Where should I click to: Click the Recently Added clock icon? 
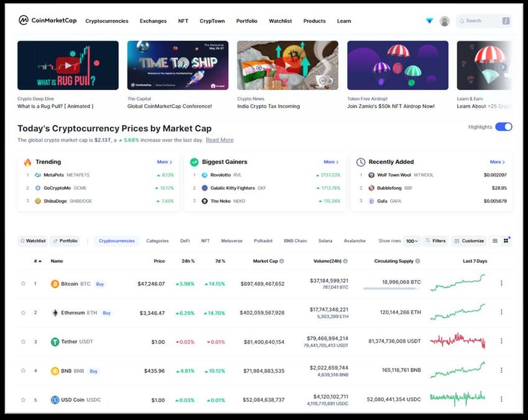click(361, 162)
